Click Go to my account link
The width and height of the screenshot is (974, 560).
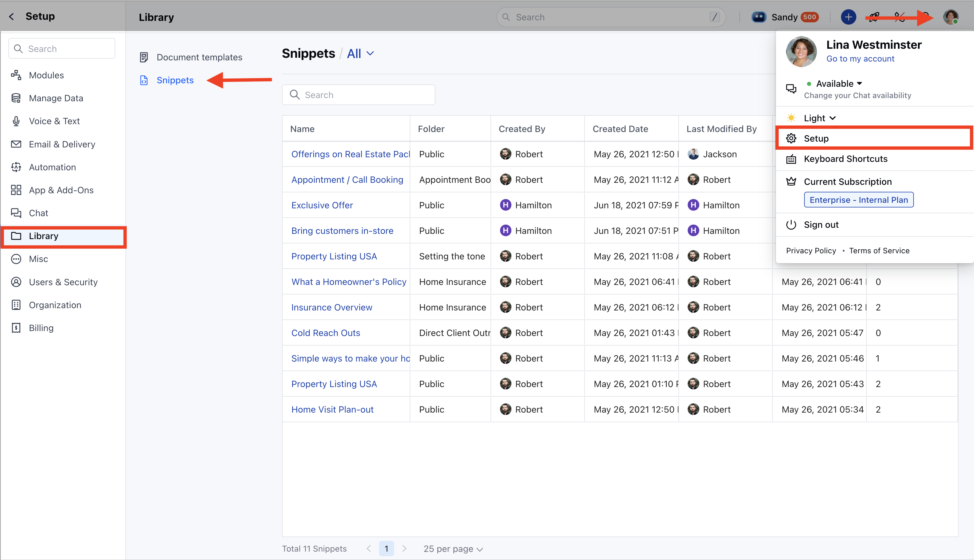860,58
